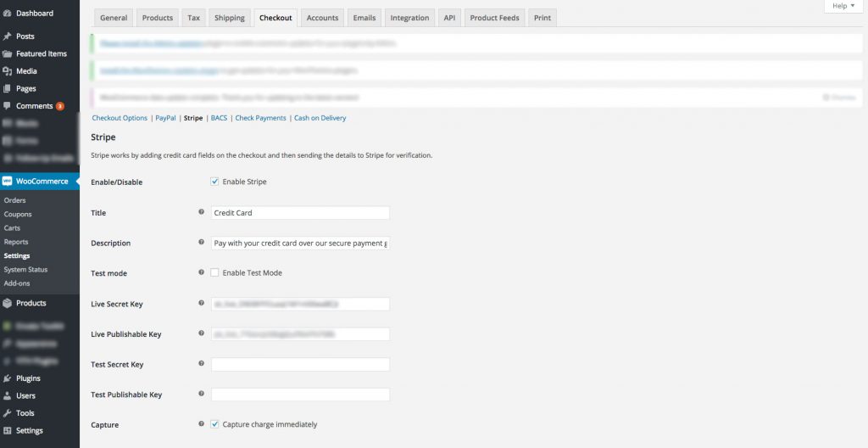Open the Featured Items menu item
Screen dimensions: 868x448
click(x=42, y=53)
